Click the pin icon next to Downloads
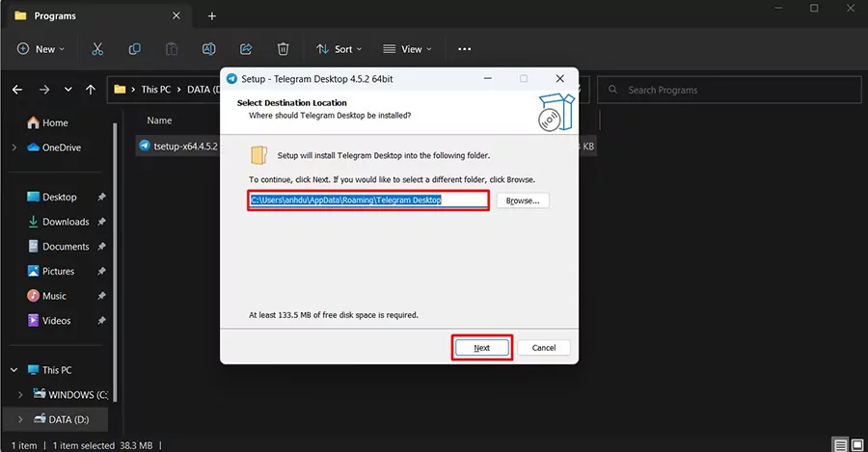Screen dimensions: 868x452 102,222
